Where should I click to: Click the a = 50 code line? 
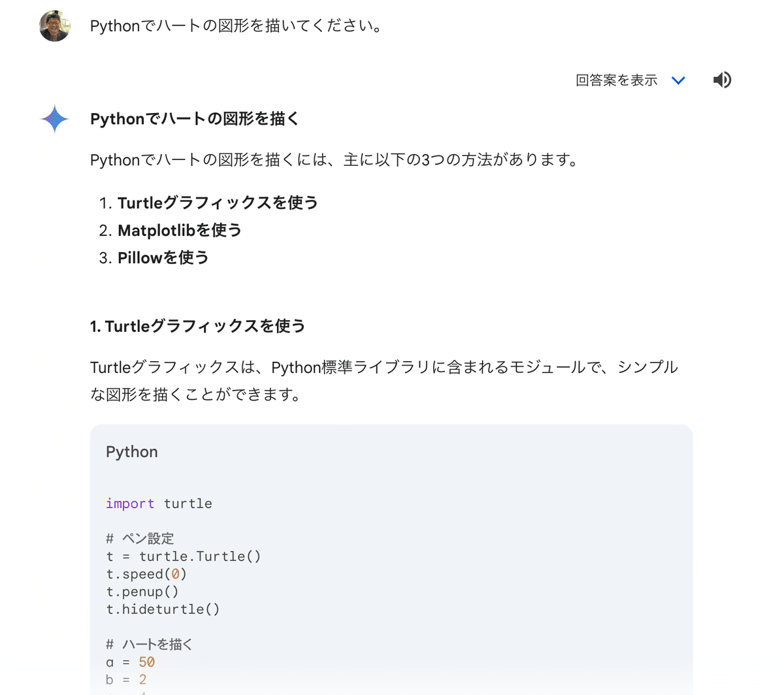tap(130, 662)
